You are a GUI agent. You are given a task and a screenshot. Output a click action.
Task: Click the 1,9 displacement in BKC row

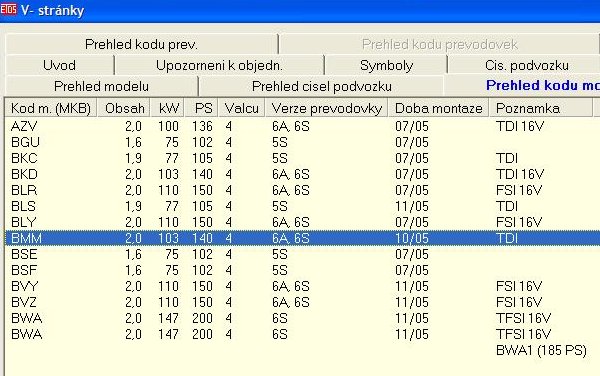pyautogui.click(x=133, y=158)
